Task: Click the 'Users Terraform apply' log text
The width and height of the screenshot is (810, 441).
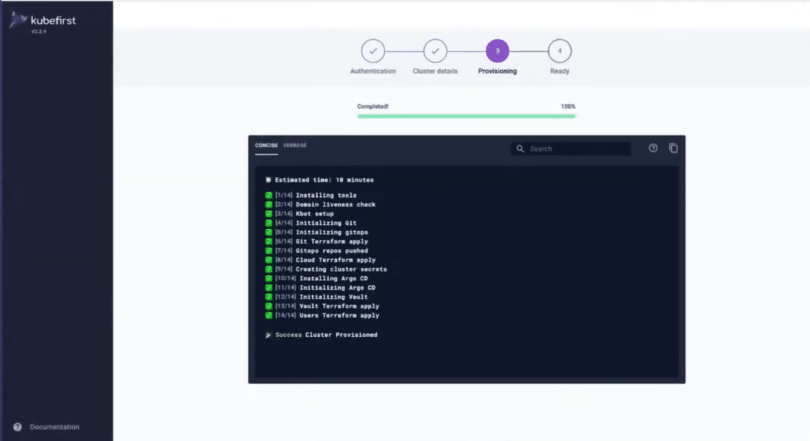Action: coord(339,316)
